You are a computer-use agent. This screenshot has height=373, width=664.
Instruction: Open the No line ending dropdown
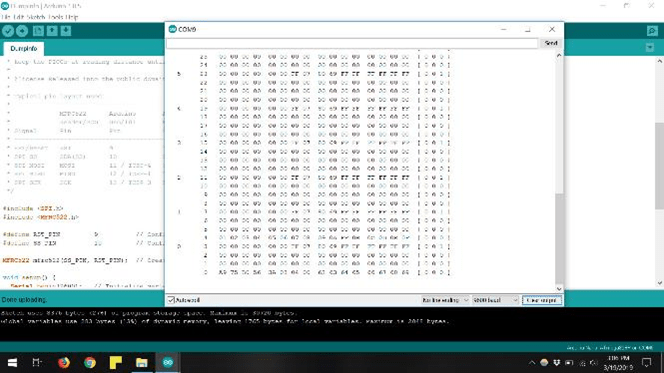coord(445,300)
